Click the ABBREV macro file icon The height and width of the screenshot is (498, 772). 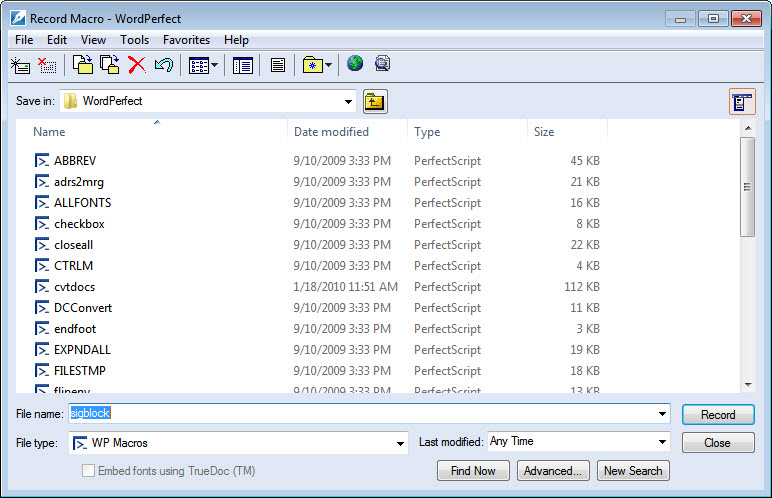[42, 161]
